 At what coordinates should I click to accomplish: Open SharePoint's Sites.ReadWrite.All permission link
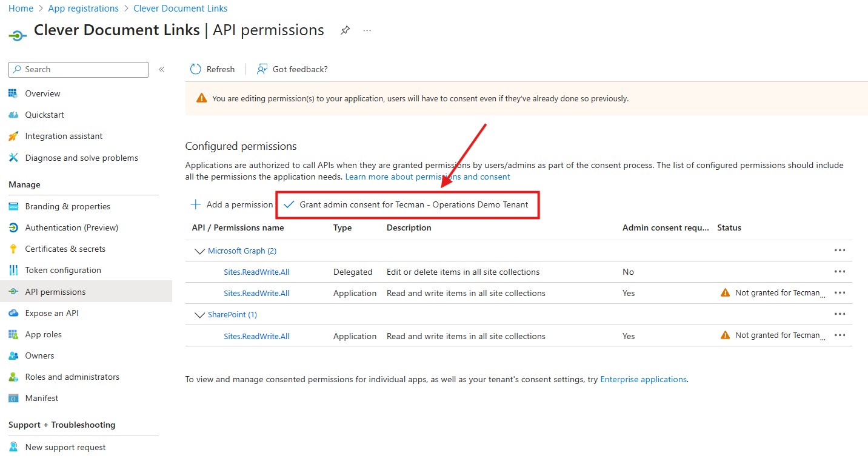pyautogui.click(x=256, y=336)
